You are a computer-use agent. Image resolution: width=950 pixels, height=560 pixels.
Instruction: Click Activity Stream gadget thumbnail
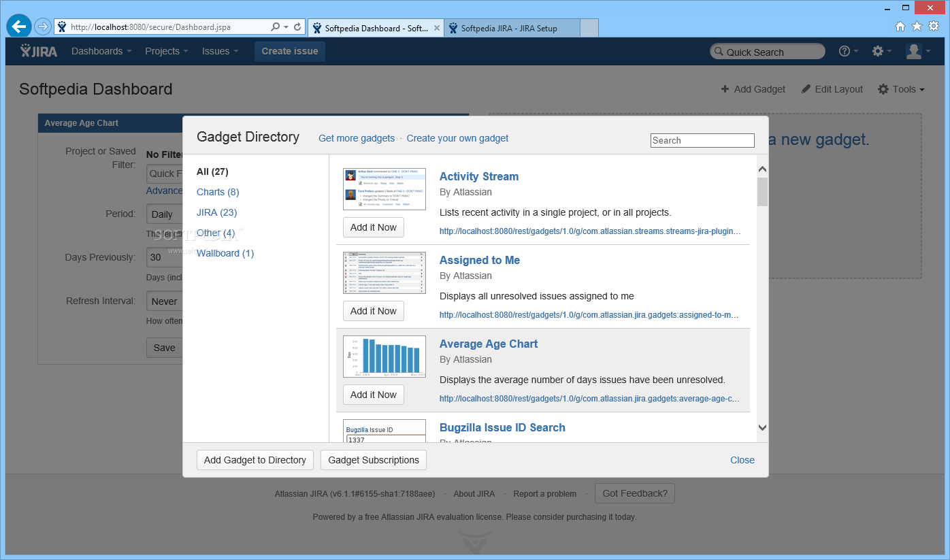tap(384, 189)
